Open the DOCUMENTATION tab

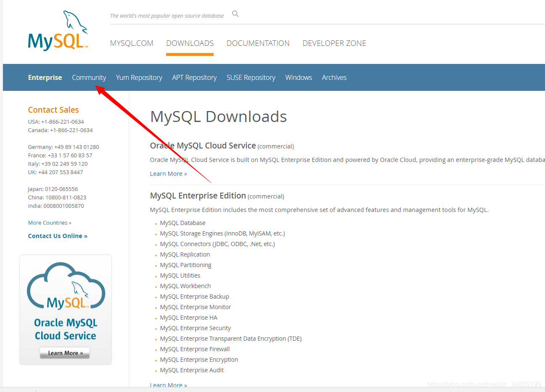[258, 43]
